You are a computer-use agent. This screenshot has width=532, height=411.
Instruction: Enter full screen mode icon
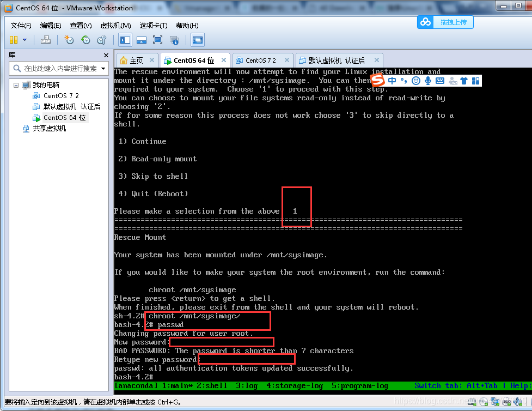point(157,40)
